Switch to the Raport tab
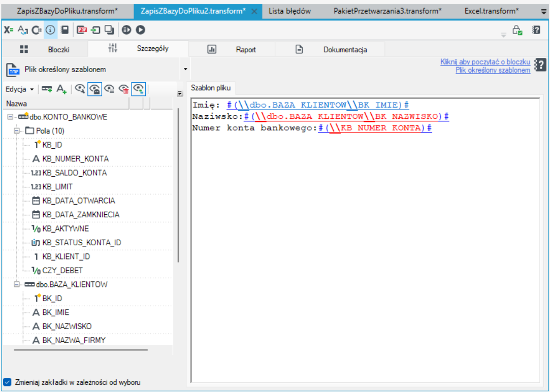The height and width of the screenshot is (392, 550). [x=232, y=49]
